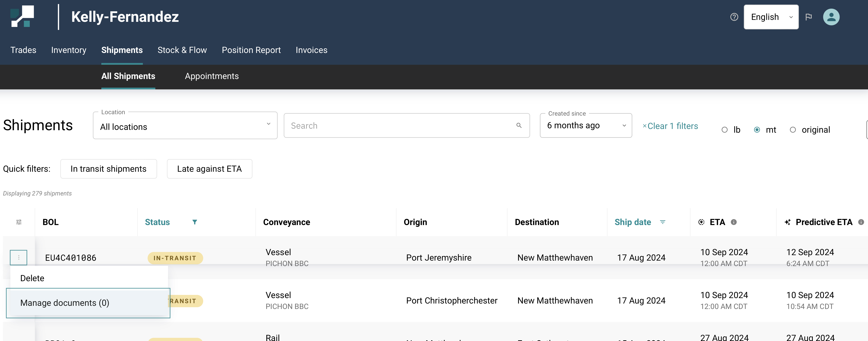The height and width of the screenshot is (341, 868).
Task: Click the search magnifier icon
Action: [x=519, y=125]
